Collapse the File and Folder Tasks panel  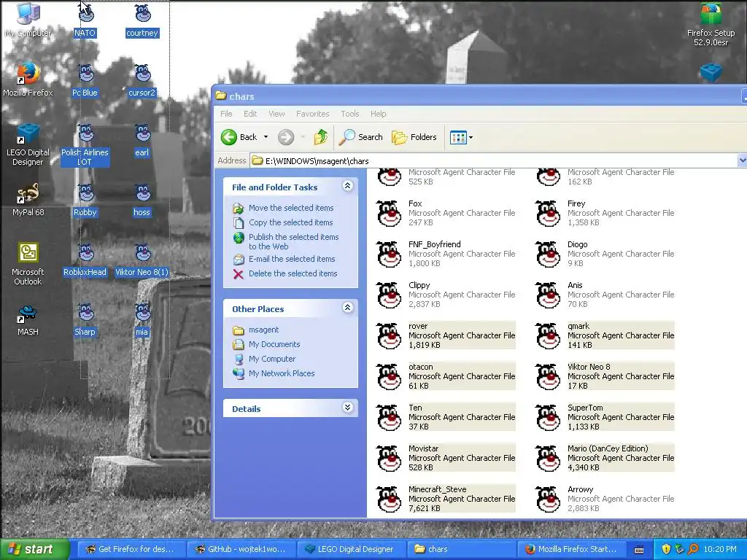tap(348, 186)
